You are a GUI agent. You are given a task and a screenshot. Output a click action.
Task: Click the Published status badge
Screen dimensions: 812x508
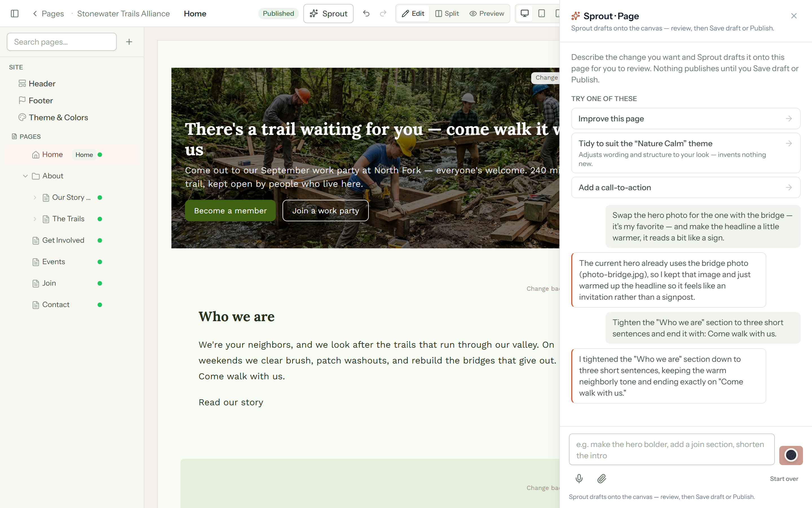tap(278, 14)
